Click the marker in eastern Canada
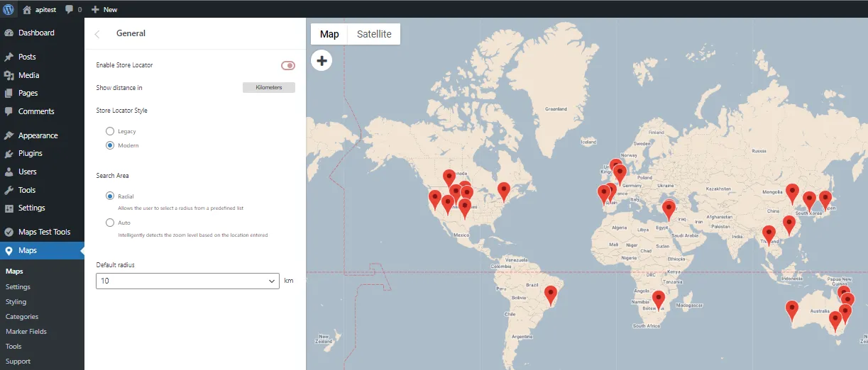This screenshot has height=370, width=868. 504,192
